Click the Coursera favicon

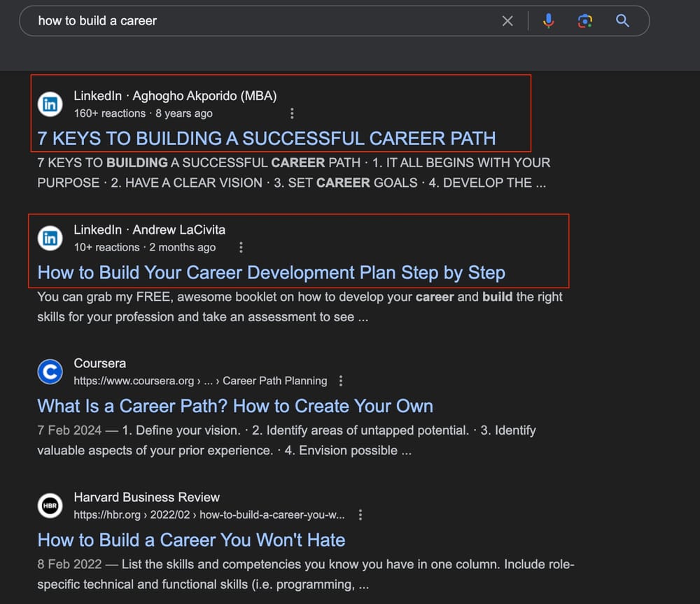(x=50, y=372)
